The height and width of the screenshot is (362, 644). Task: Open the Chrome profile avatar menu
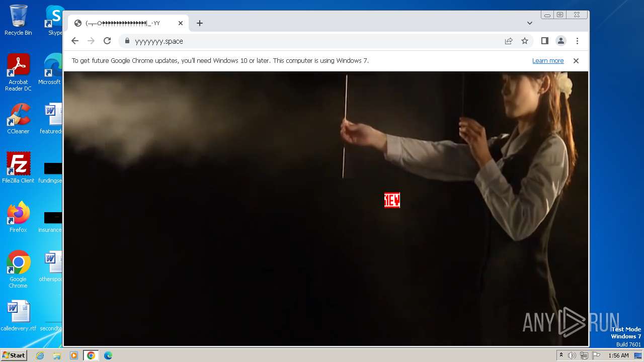click(561, 41)
